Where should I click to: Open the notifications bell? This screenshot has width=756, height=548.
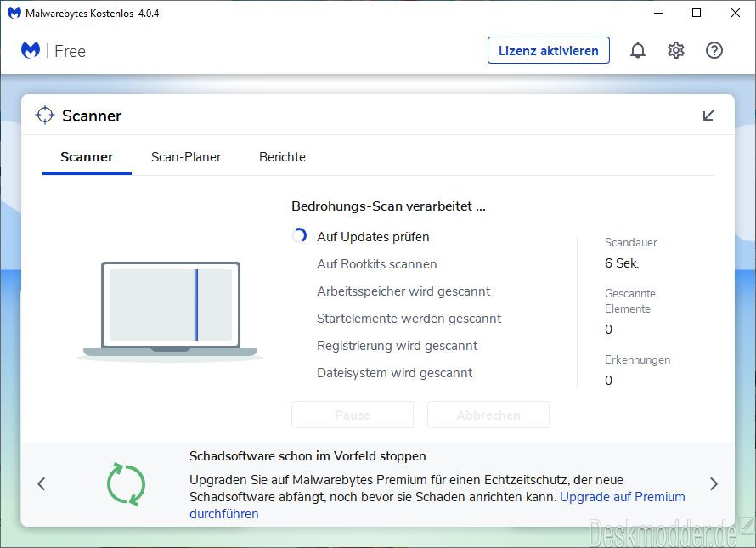click(x=637, y=50)
